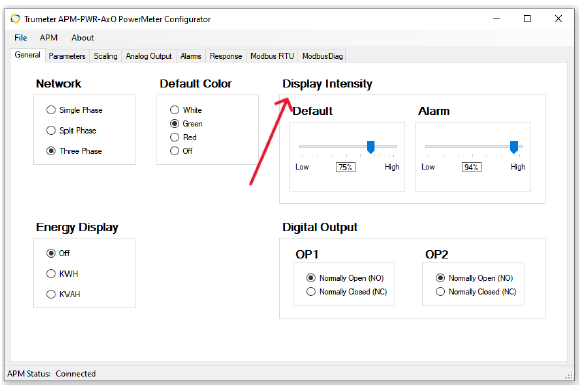Click the Default intensity 75% value box
580x389 pixels.
click(345, 167)
